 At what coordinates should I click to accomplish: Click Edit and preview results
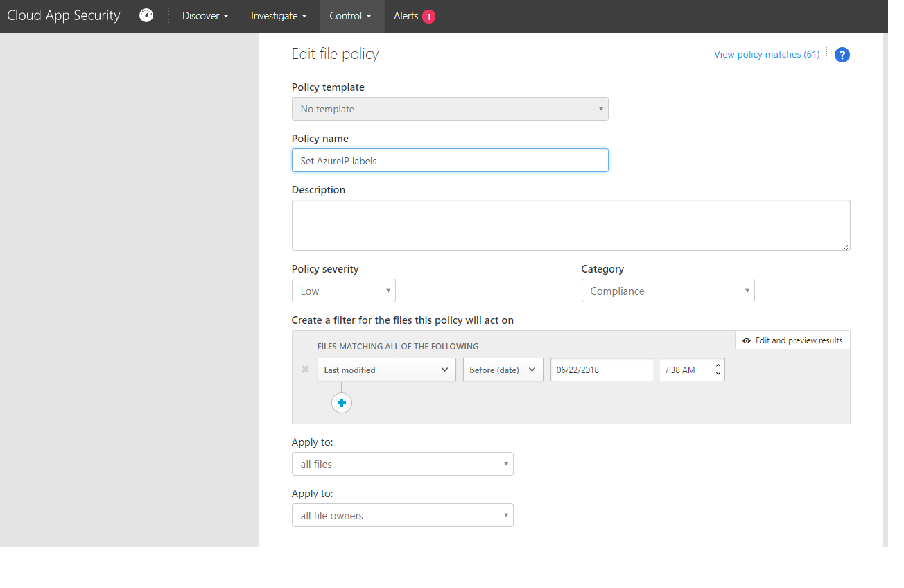(x=792, y=340)
